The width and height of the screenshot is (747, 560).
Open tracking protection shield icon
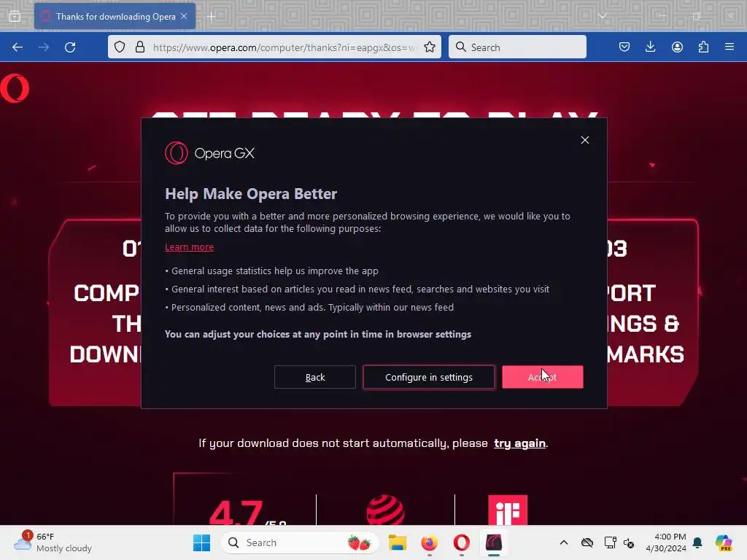tap(120, 47)
